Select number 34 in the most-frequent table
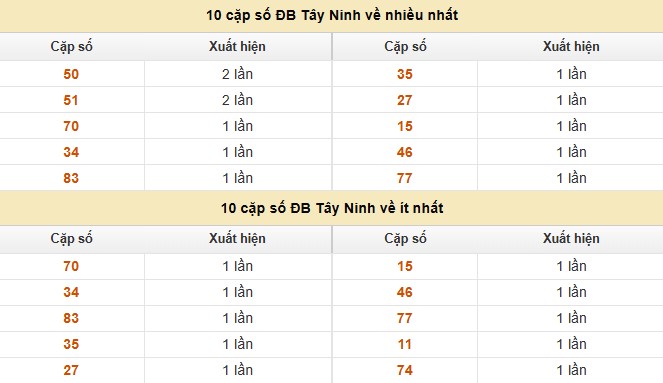This screenshot has height=383, width=663. (x=71, y=152)
